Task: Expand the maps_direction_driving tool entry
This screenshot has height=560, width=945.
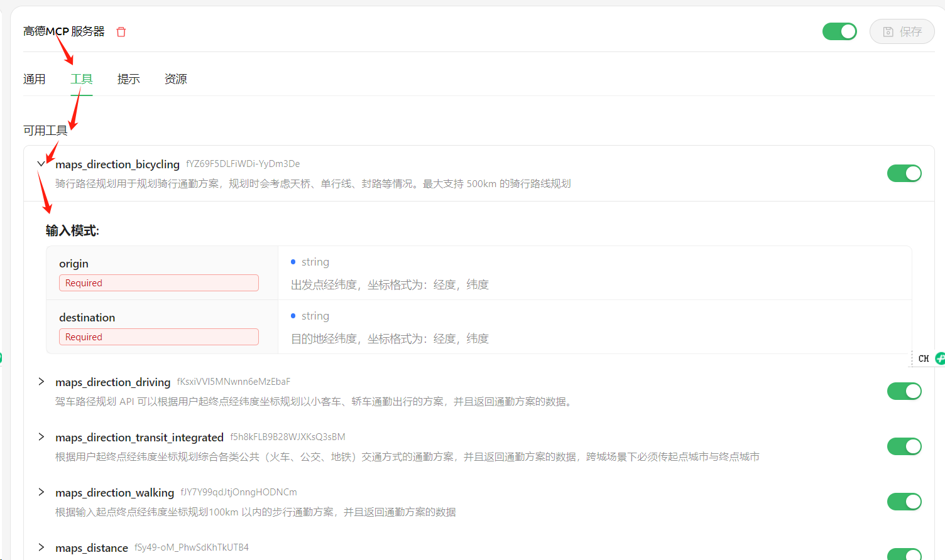Action: click(41, 382)
